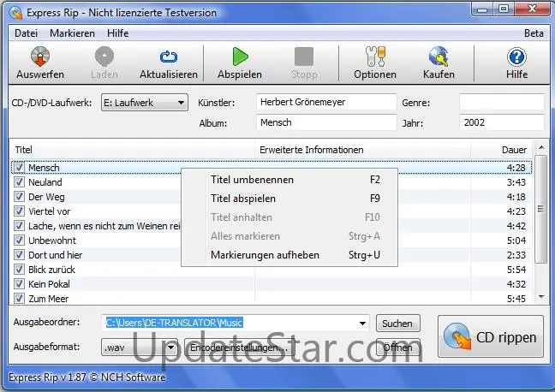Click Beta in the menu bar

click(534, 33)
